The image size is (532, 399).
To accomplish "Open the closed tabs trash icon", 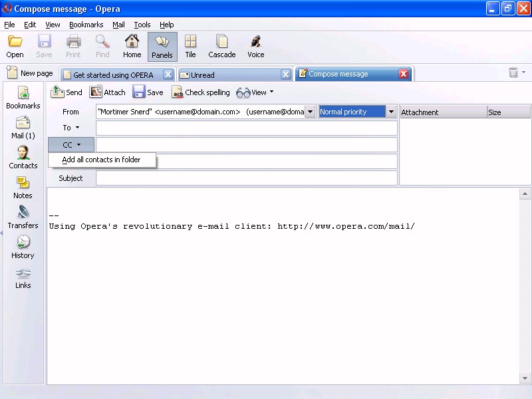I will tap(513, 72).
